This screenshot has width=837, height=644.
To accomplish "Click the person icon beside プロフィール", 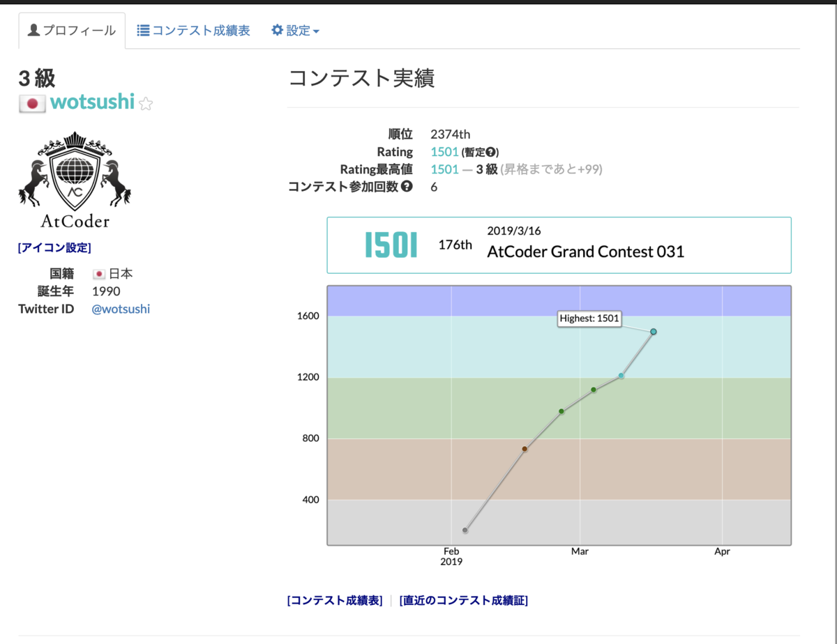I will (33, 31).
